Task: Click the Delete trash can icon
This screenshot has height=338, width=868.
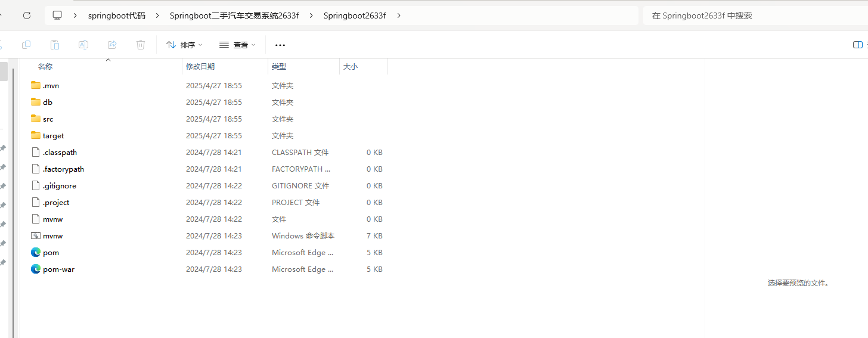Action: coord(141,45)
